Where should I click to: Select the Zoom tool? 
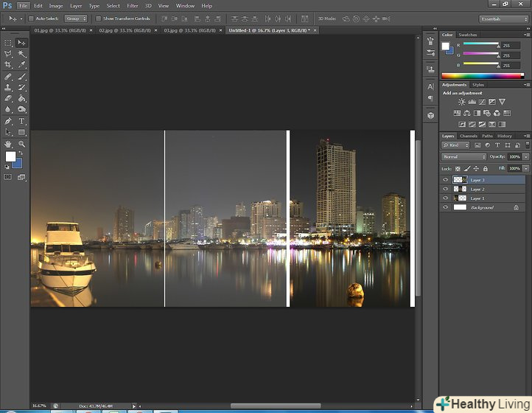pyautogui.click(x=21, y=144)
